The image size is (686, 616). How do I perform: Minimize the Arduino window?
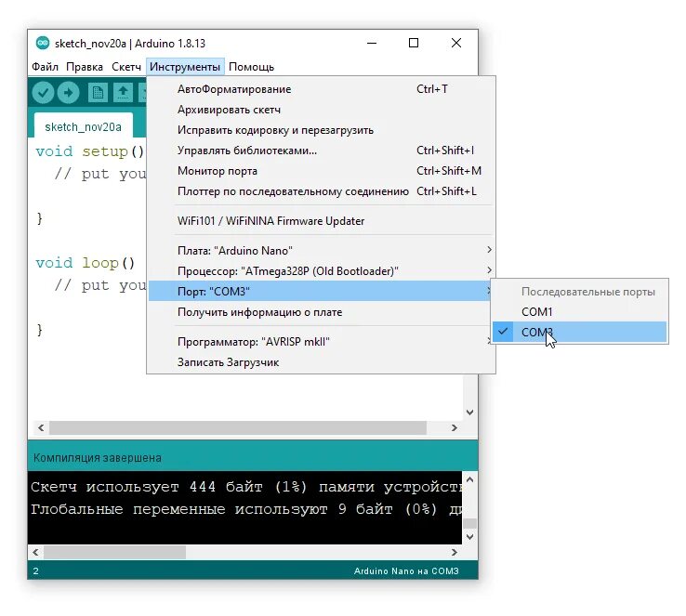pos(372,43)
